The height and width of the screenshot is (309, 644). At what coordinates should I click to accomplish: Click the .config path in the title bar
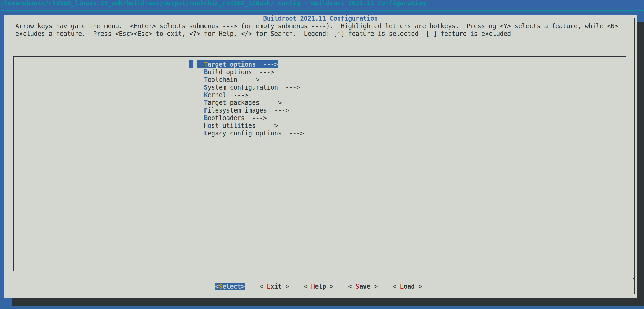coord(151,3)
